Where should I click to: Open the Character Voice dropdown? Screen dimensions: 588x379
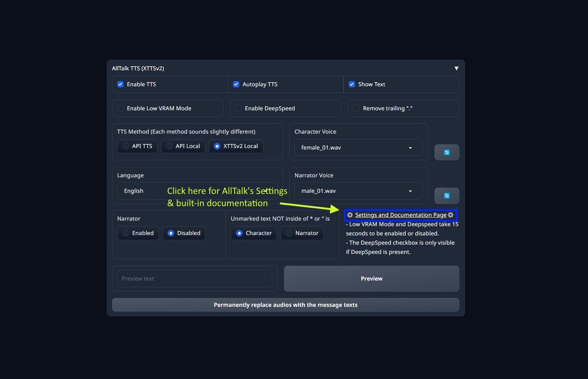point(358,147)
